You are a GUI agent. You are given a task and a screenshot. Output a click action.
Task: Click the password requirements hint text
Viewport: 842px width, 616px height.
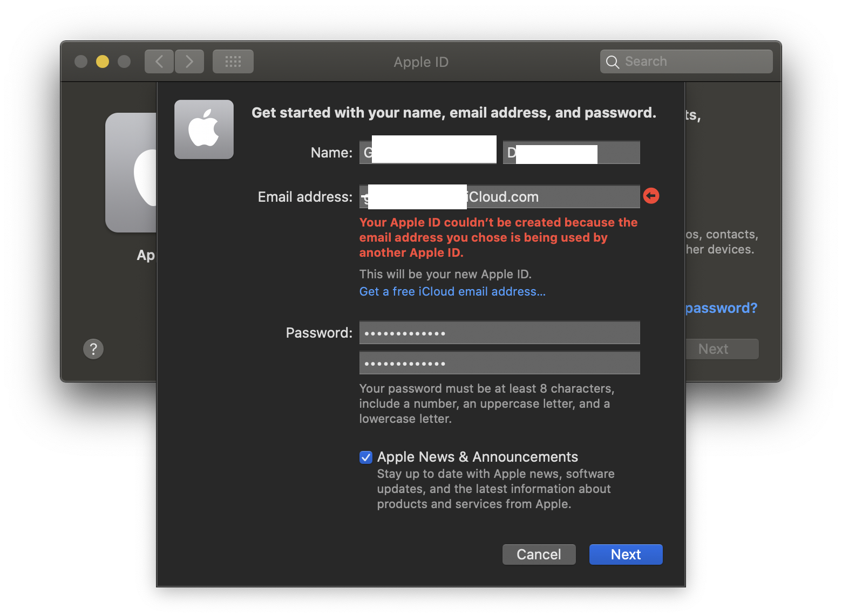click(487, 403)
